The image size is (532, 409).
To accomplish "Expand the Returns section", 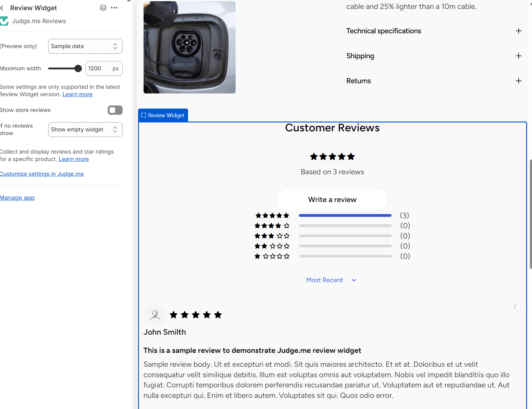I will click(518, 81).
